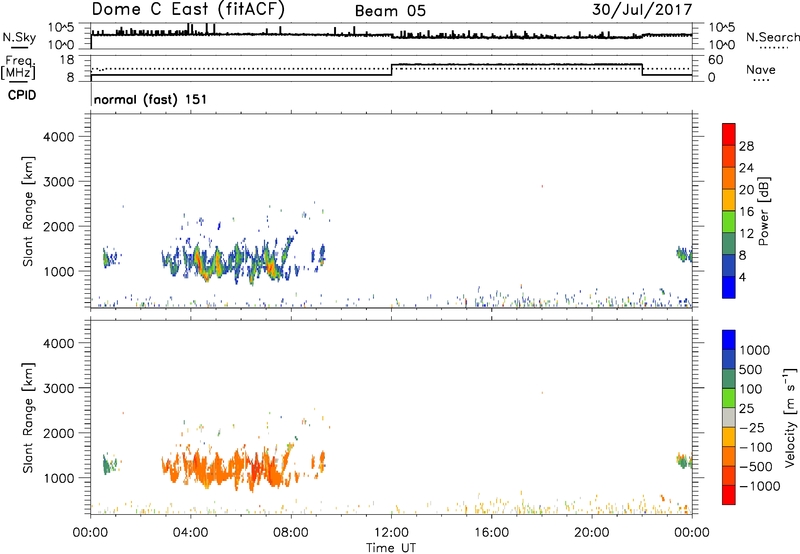
Task: Click the strong power echo near 04:30 UT
Action: coord(201,262)
